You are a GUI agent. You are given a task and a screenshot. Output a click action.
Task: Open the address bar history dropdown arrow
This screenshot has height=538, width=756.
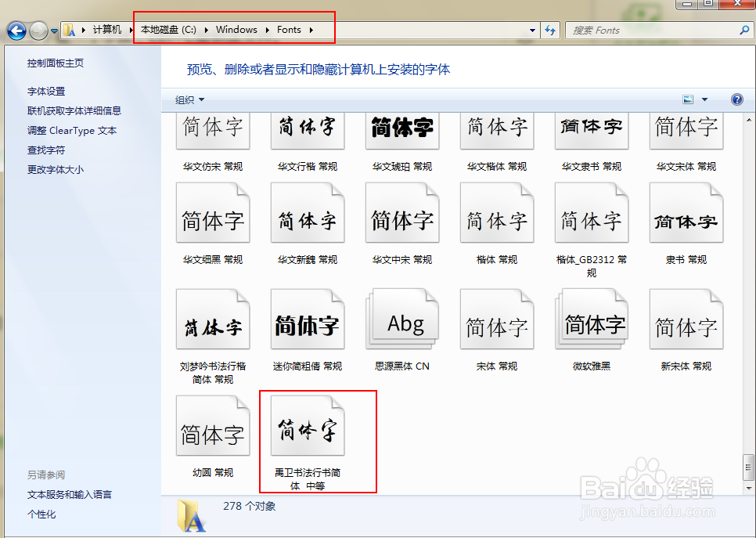531,30
